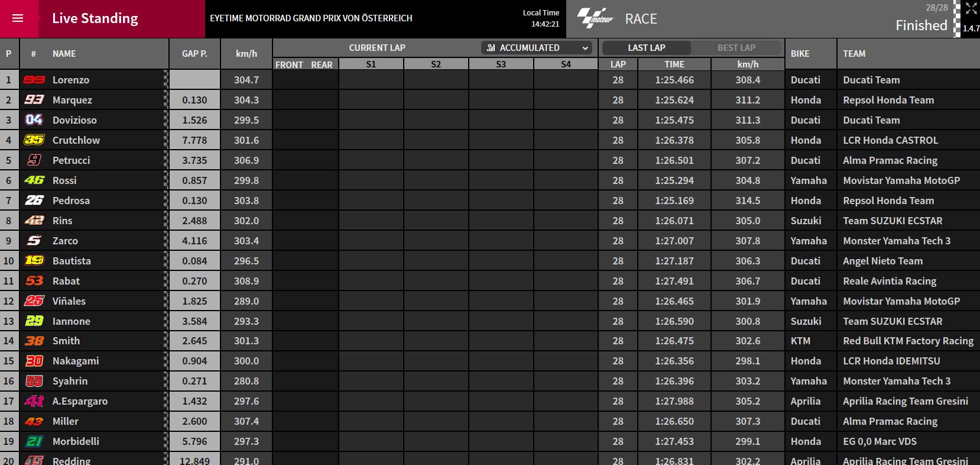Open the hamburger menu
980x465 pixels.
coord(18,18)
